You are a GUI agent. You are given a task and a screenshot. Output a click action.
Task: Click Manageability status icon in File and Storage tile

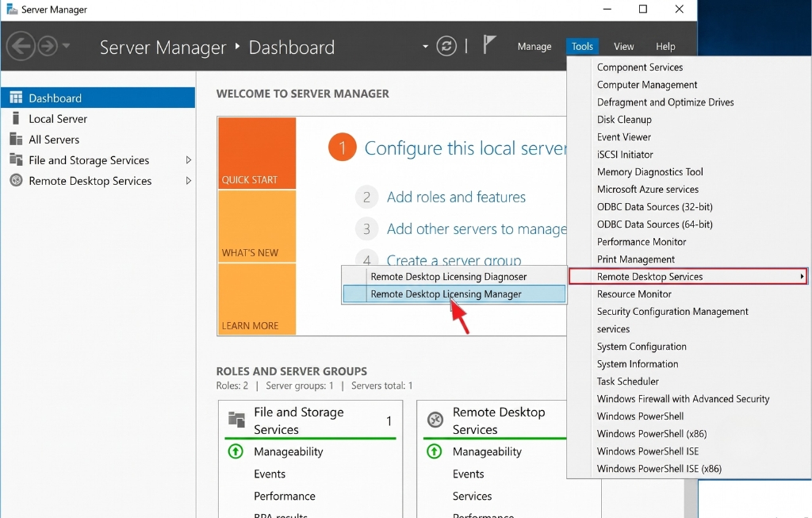tap(236, 451)
